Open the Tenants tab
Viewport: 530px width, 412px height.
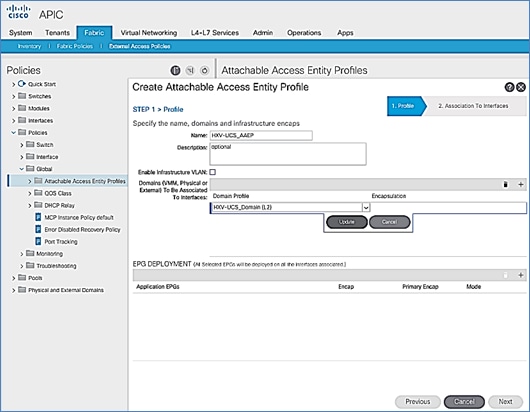point(57,33)
